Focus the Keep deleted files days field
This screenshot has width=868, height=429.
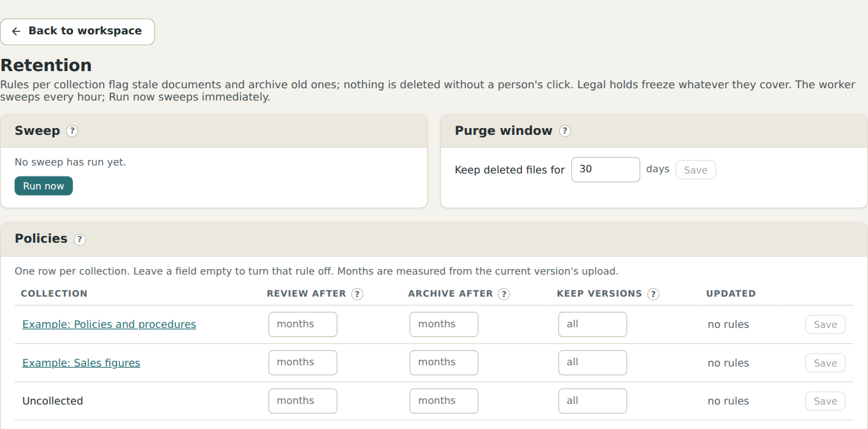[x=605, y=169]
